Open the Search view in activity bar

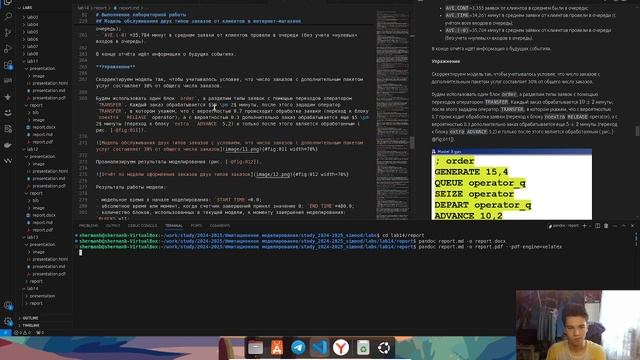click(8, 16)
